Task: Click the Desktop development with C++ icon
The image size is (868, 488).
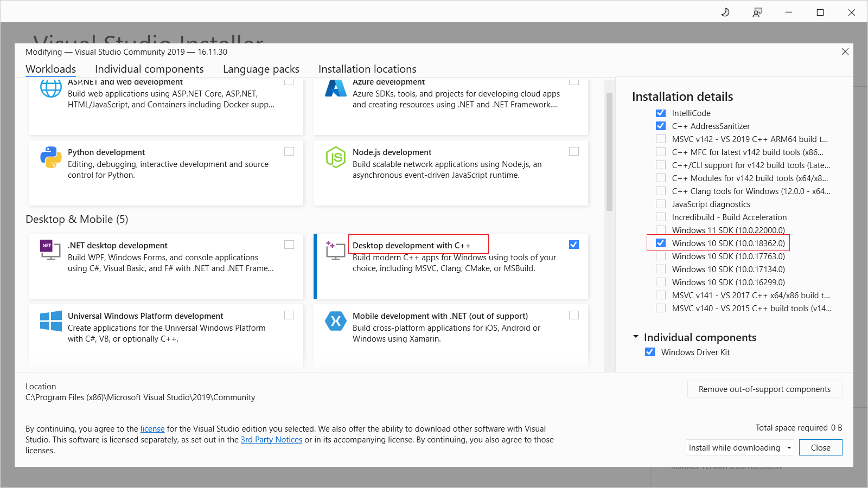Action: click(336, 250)
